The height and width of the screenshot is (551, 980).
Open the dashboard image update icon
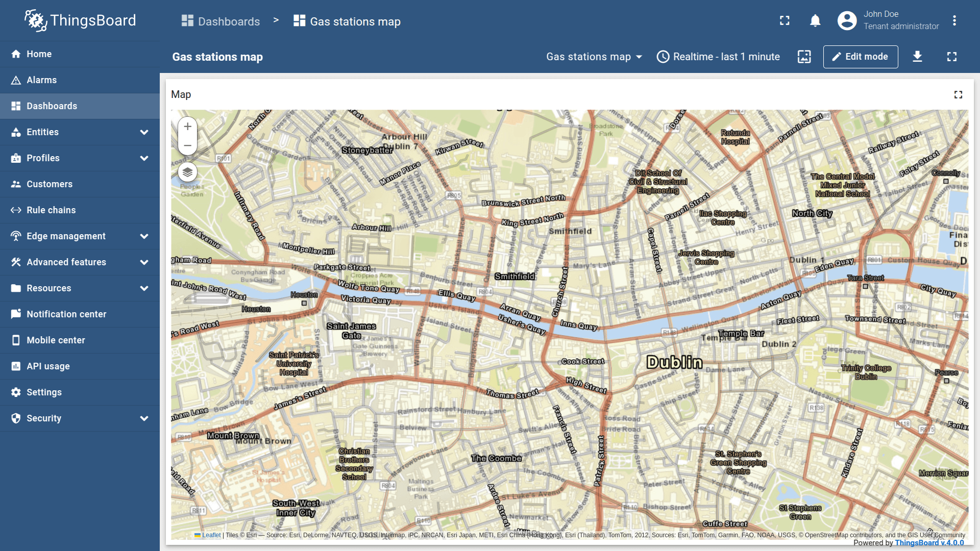tap(804, 57)
